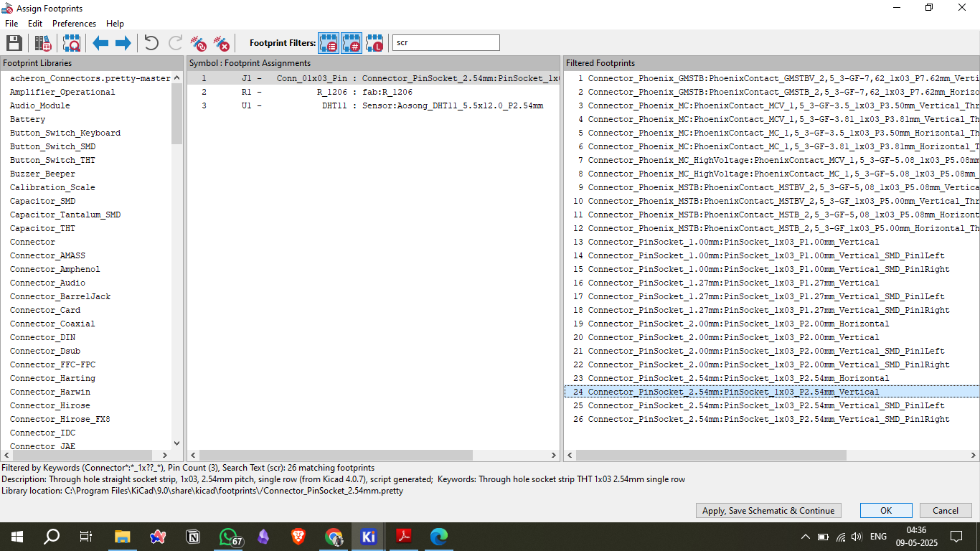Open the Edit menu

pyautogui.click(x=35, y=24)
